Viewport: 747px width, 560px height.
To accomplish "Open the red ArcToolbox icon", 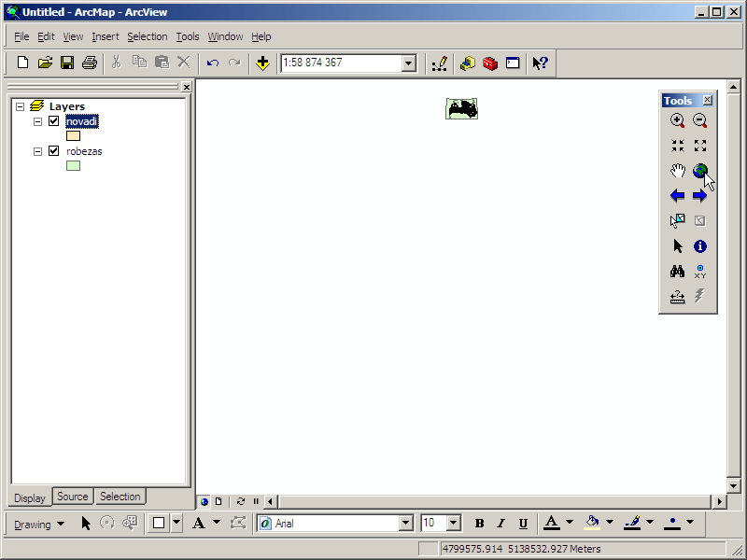I will pos(490,63).
